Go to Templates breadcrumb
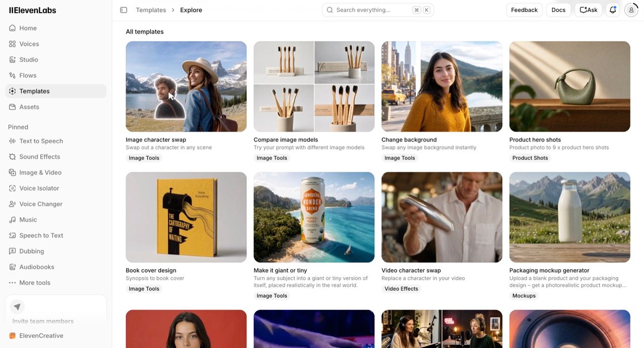Screen dimensions: 644x348 pos(151,10)
